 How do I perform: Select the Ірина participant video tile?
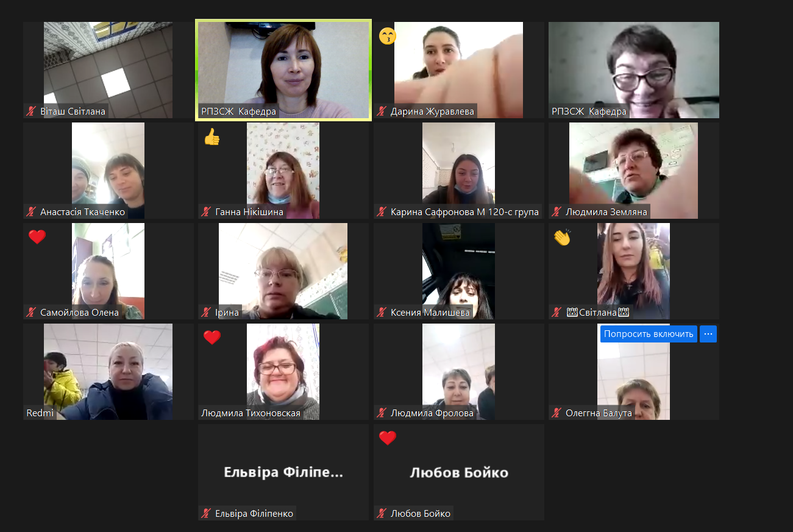coord(283,271)
